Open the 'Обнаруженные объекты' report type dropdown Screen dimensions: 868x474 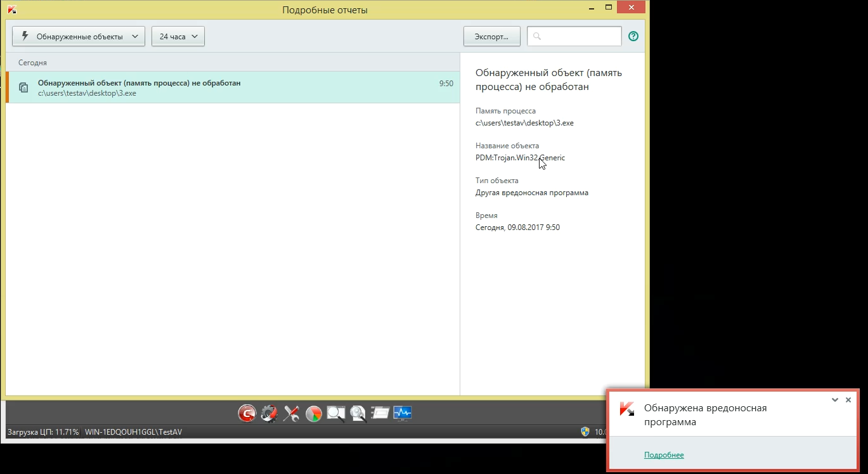pyautogui.click(x=79, y=37)
